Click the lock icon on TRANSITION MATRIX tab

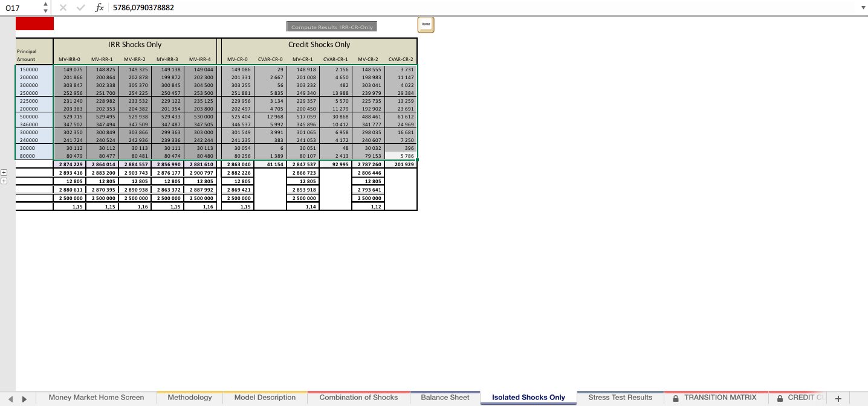(x=675, y=398)
